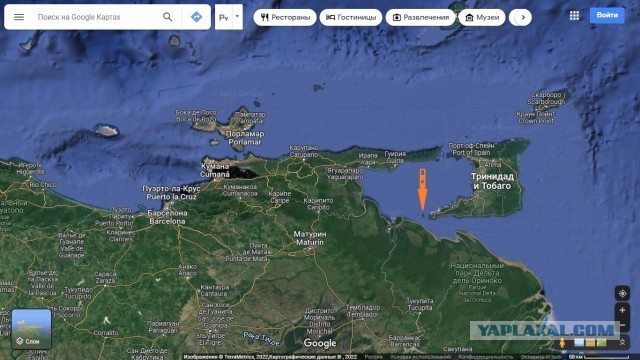Screen dimensions: 640x360
Task: Click the Кантаура Cantaura map label
Action: [215, 290]
